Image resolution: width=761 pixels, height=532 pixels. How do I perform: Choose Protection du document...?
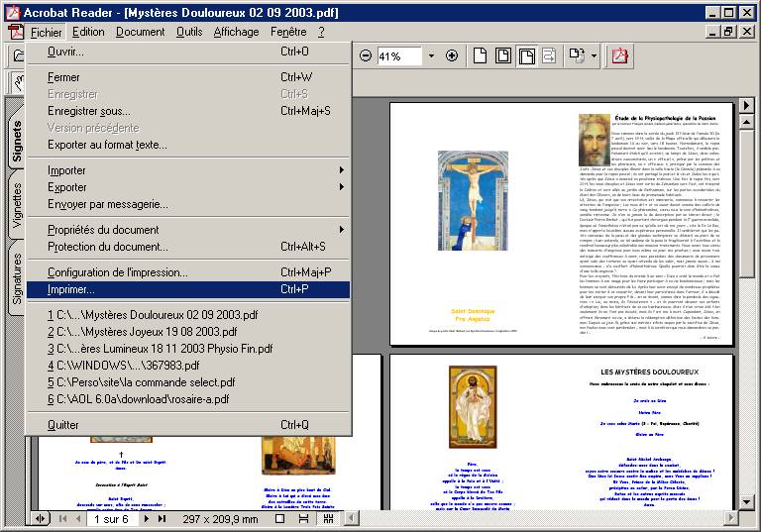click(188, 247)
